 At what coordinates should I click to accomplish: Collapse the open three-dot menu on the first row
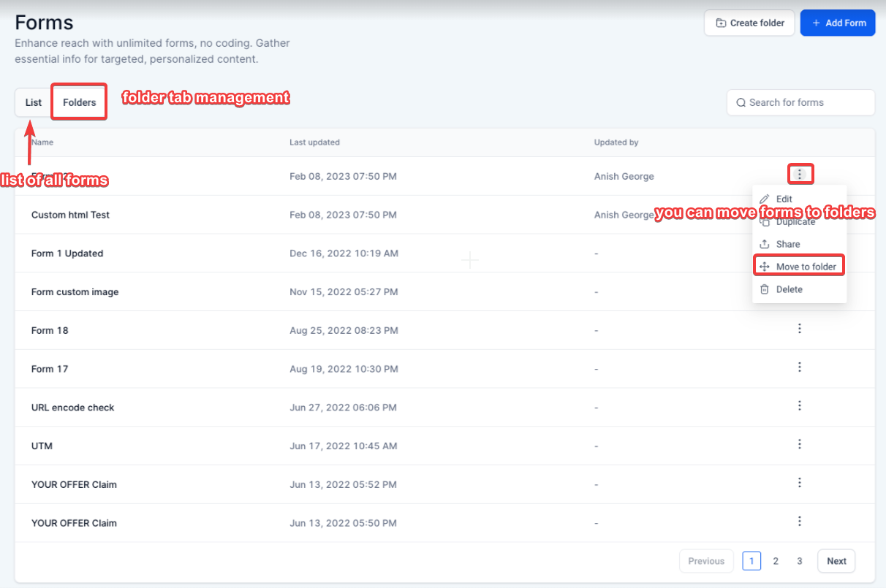click(x=800, y=175)
